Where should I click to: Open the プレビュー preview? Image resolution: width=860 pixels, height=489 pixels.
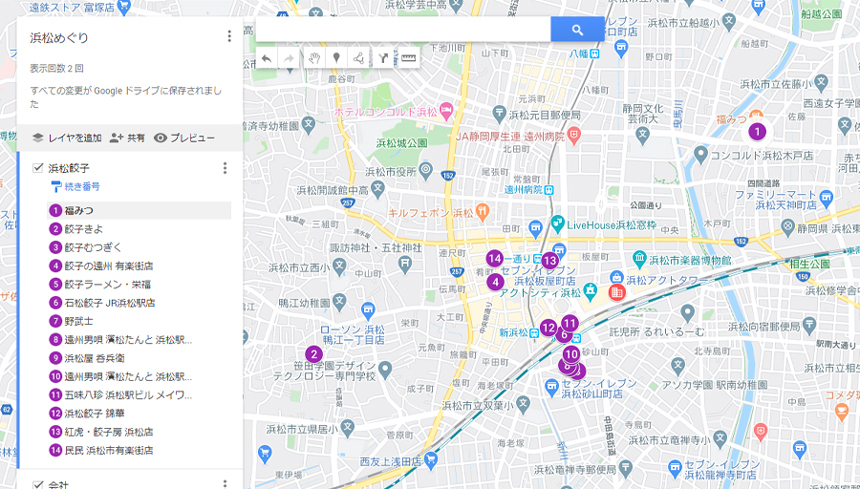pos(184,138)
